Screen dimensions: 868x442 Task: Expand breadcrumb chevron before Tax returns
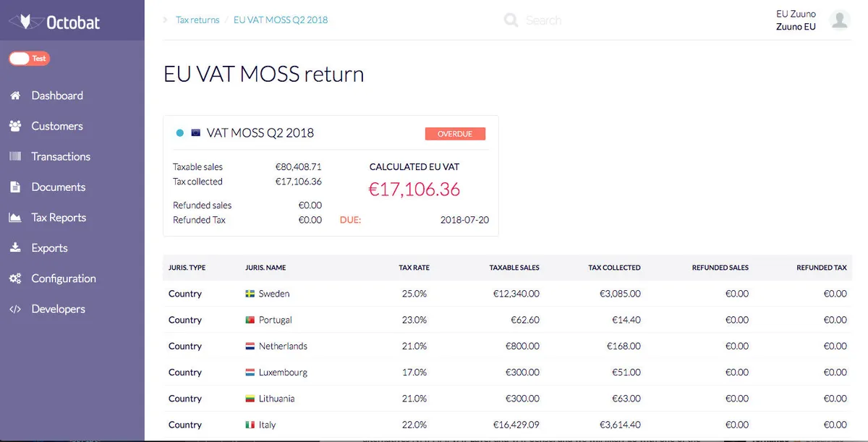pos(166,20)
